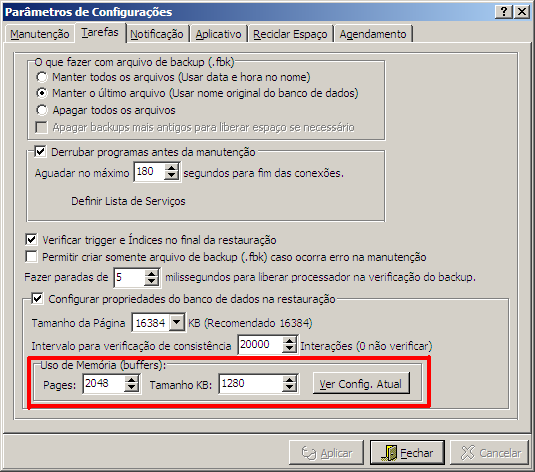Screen dimensions: 535x472
Task: Open the Notificação tab
Action: point(157,34)
